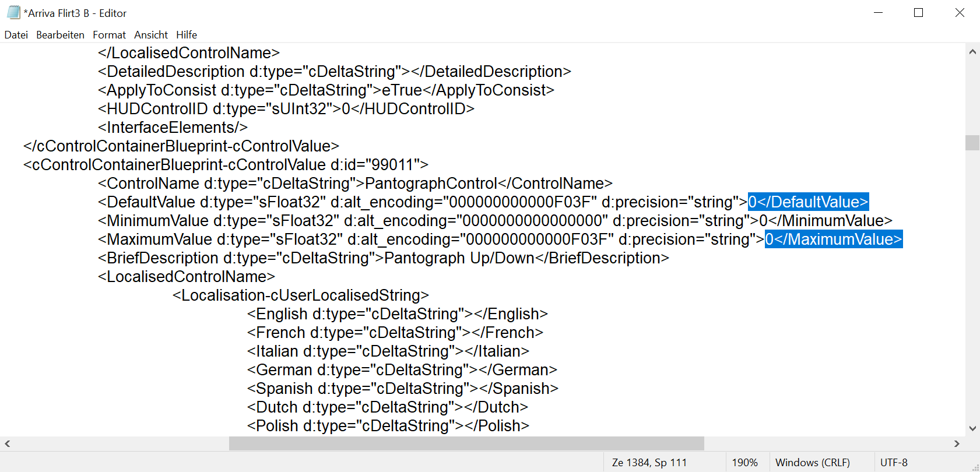Click the vertical scrollbar thumb
This screenshot has width=980, height=472.
[x=972, y=143]
